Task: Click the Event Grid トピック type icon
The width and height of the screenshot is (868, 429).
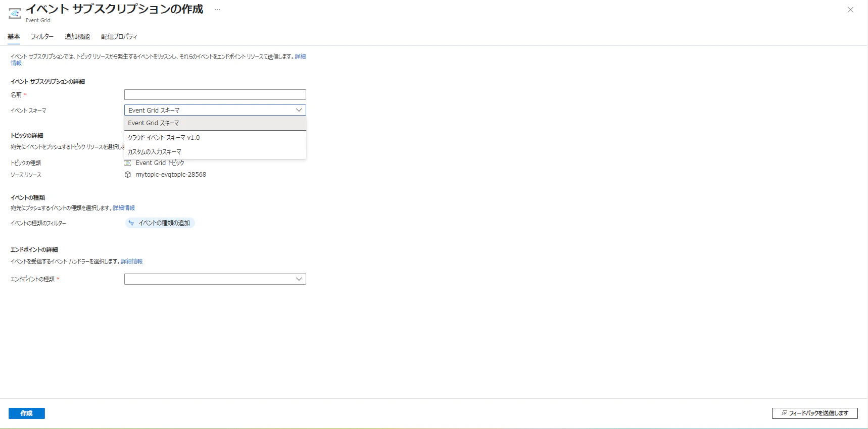Action: [128, 163]
